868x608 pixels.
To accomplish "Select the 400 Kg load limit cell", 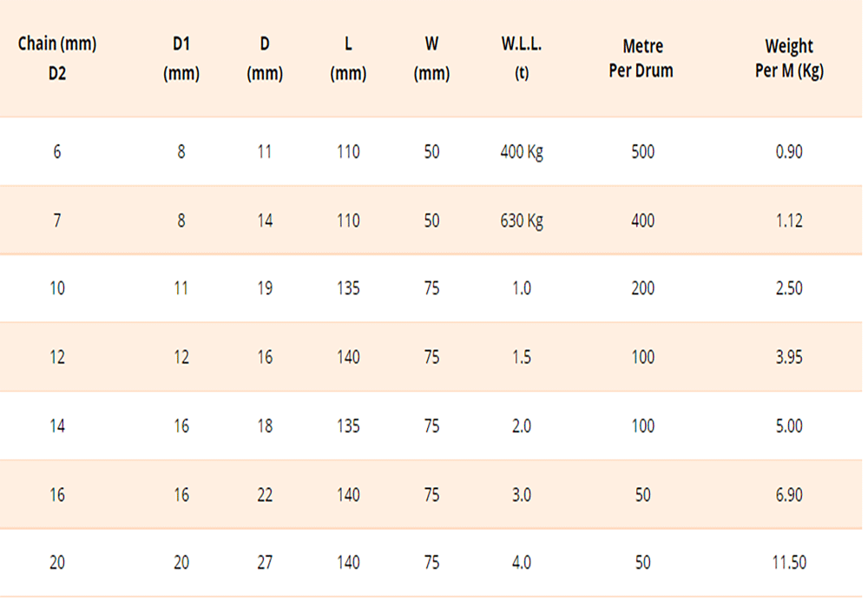I will coord(521,152).
